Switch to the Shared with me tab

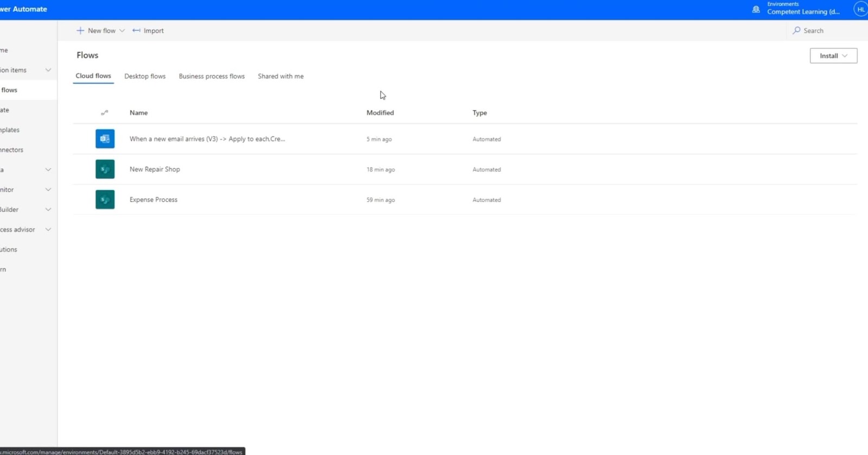pos(280,77)
